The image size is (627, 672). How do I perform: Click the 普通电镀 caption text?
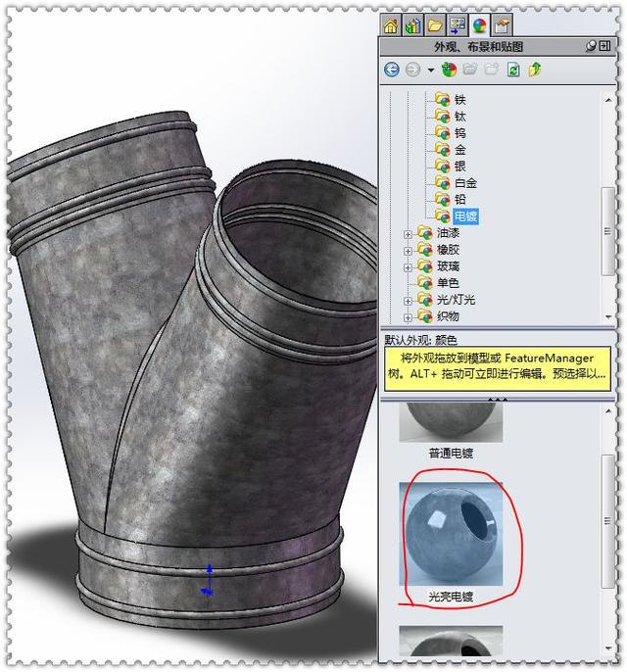pos(451,453)
